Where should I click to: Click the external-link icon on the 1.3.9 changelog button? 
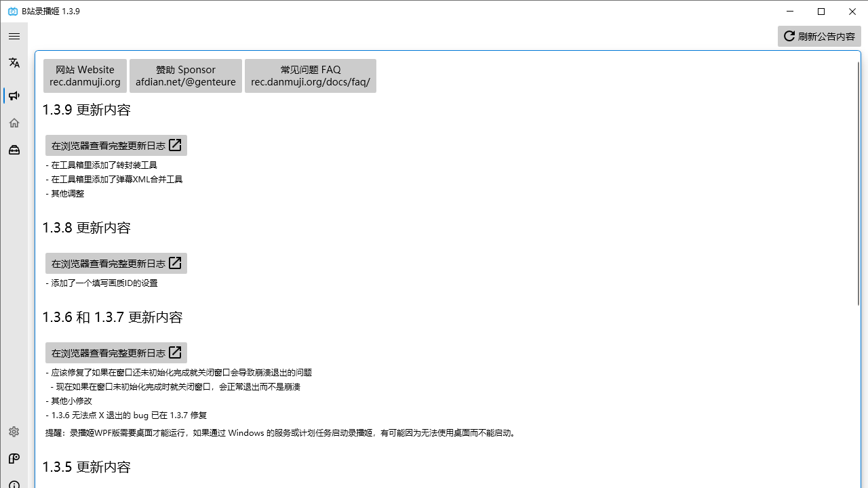click(x=174, y=144)
